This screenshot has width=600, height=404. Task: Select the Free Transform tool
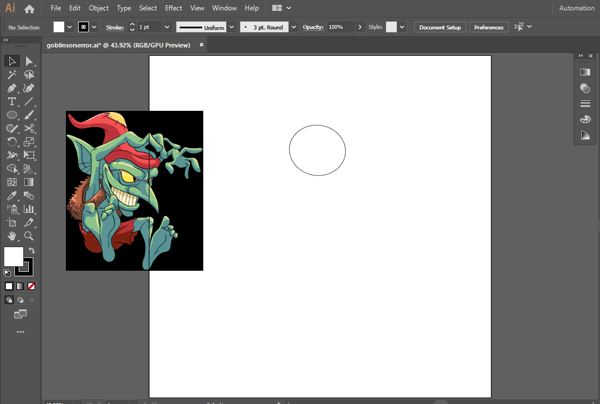(29, 155)
